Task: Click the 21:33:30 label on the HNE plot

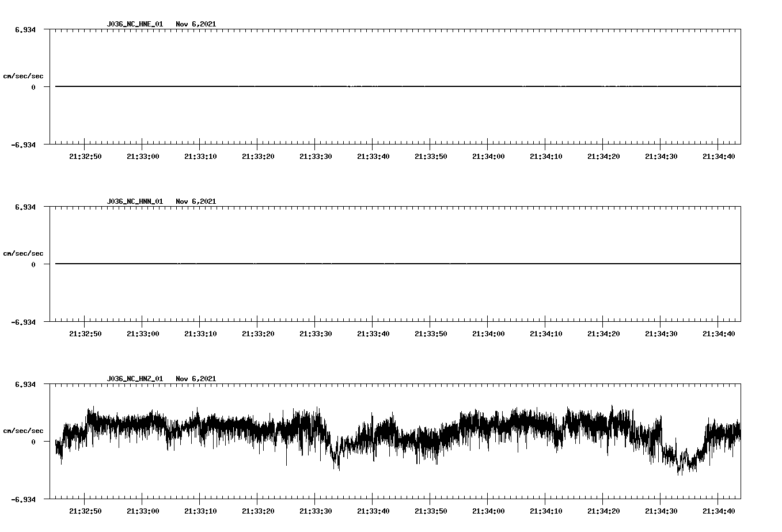Action: point(316,157)
